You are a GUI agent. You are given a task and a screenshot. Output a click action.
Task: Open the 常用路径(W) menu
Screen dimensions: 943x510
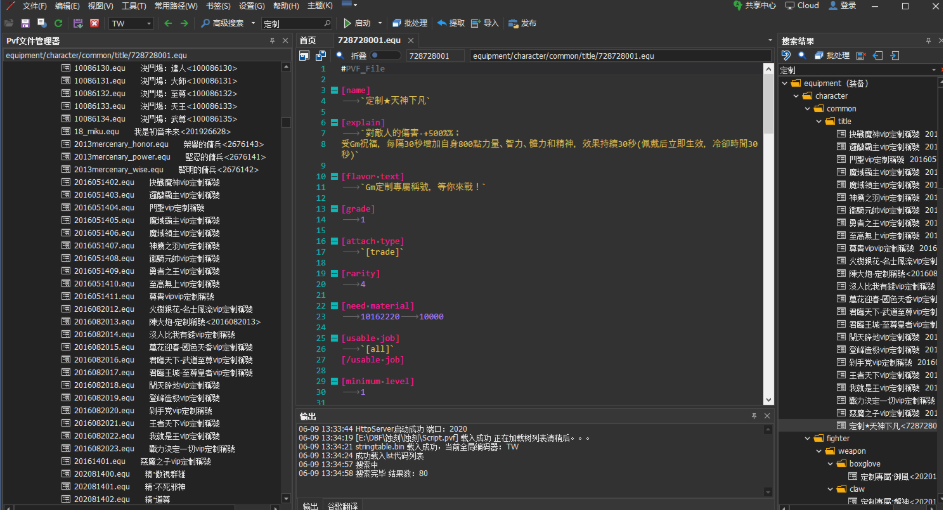[x=176, y=5]
